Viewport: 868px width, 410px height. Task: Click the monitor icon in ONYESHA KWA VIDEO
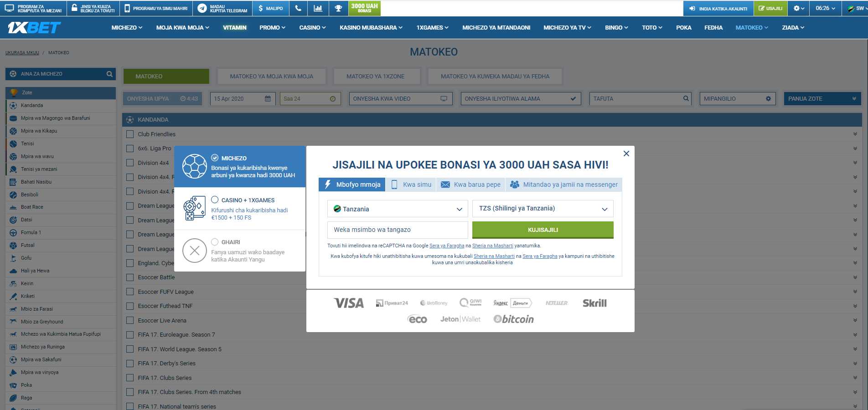click(444, 99)
